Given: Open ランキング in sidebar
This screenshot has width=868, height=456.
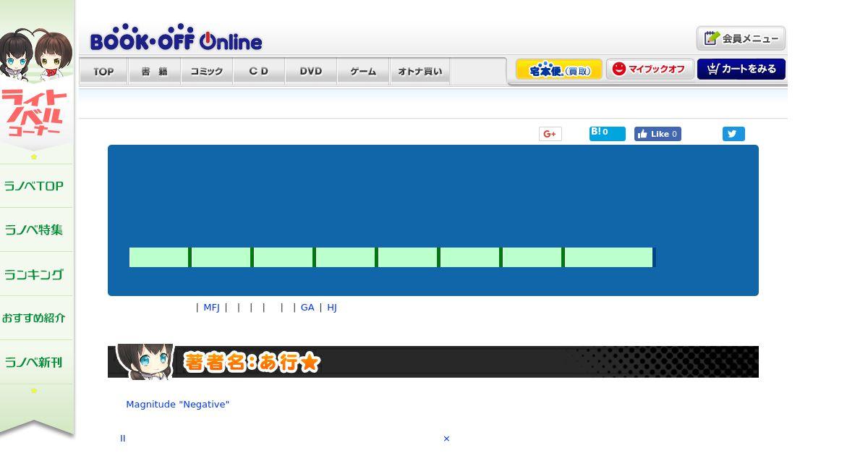Looking at the screenshot, I should pos(34,274).
